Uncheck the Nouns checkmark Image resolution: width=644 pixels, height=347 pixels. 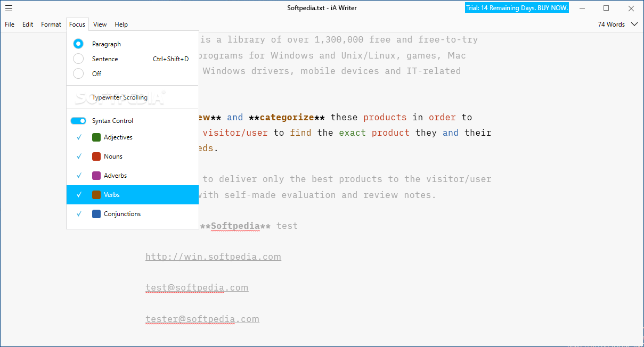79,156
